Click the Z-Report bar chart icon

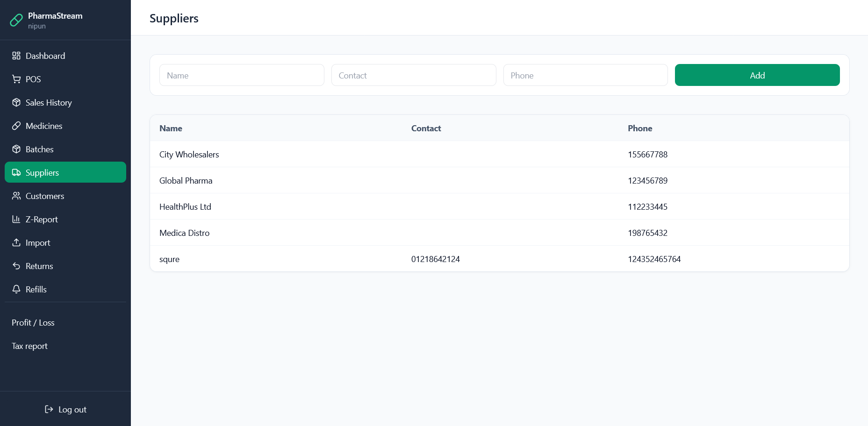[16, 219]
